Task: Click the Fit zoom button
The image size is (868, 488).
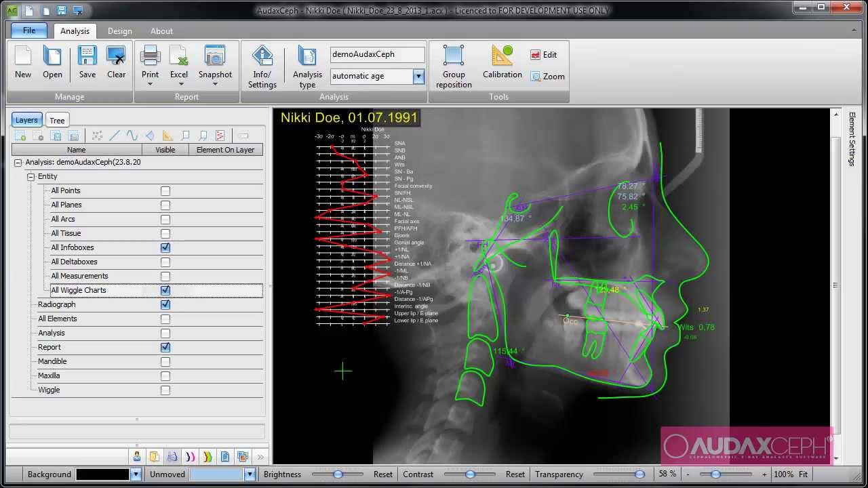Action: [803, 474]
